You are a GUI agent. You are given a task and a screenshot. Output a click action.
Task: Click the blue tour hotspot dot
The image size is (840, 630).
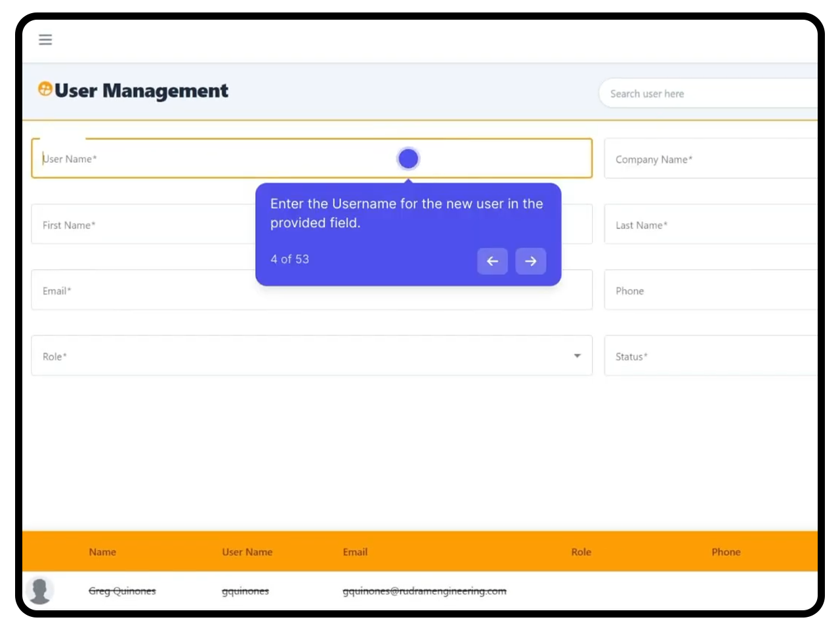pos(408,158)
